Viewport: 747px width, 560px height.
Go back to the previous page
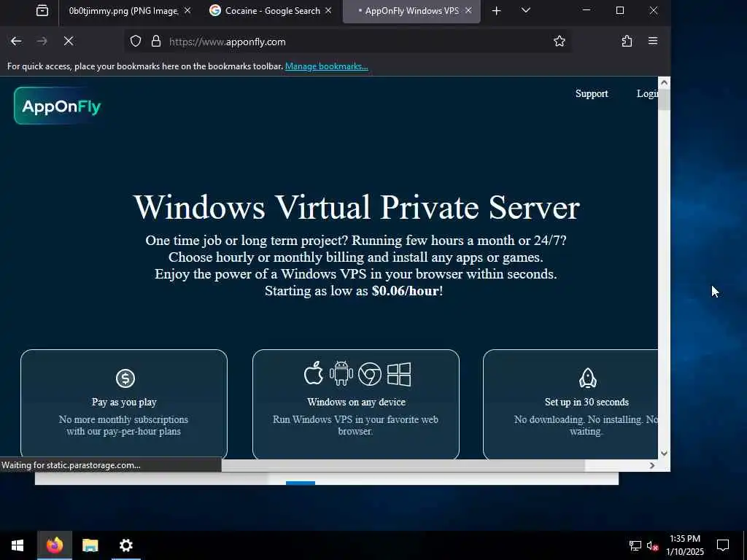coord(16,42)
